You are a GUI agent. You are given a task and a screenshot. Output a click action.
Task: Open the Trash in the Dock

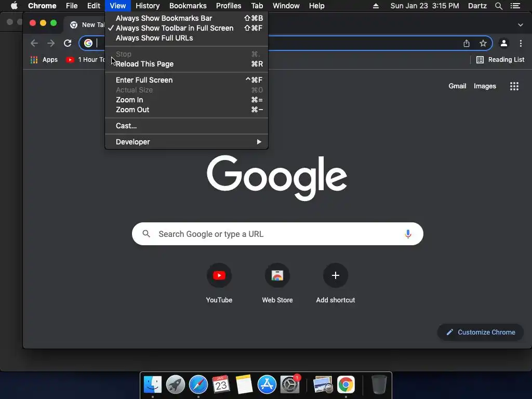(x=379, y=384)
